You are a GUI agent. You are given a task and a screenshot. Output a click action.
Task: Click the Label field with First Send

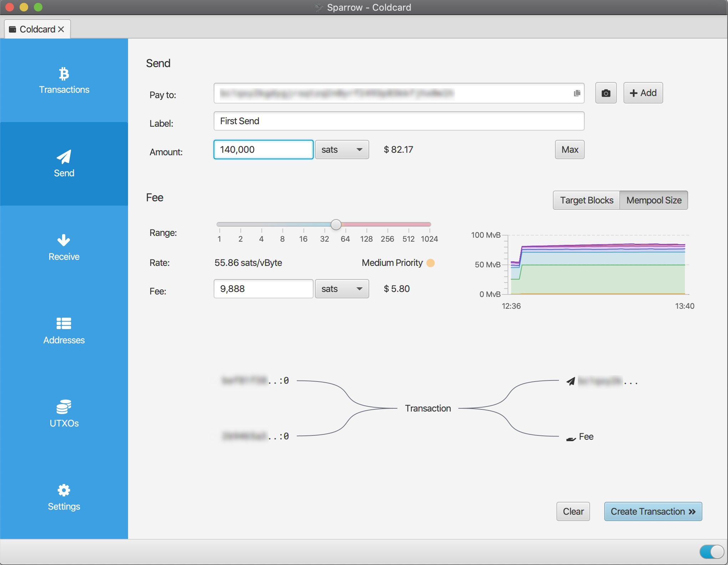click(x=399, y=121)
